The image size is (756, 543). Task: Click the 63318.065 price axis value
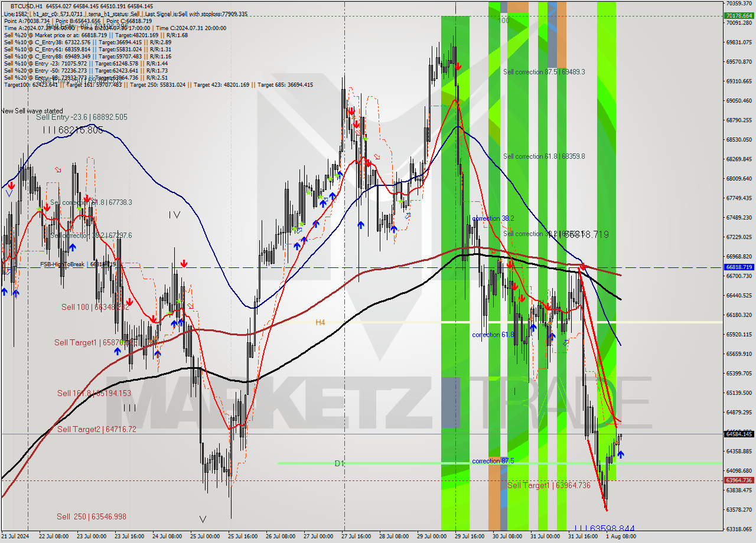[738, 529]
